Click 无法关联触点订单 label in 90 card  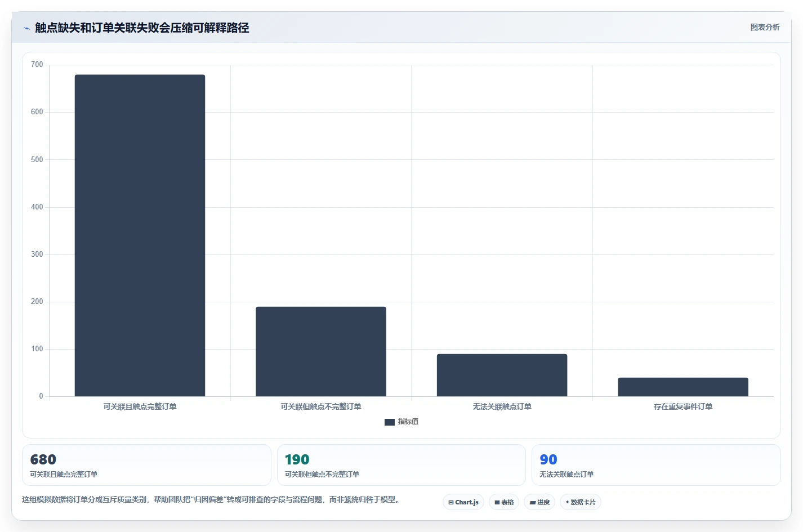coord(566,475)
